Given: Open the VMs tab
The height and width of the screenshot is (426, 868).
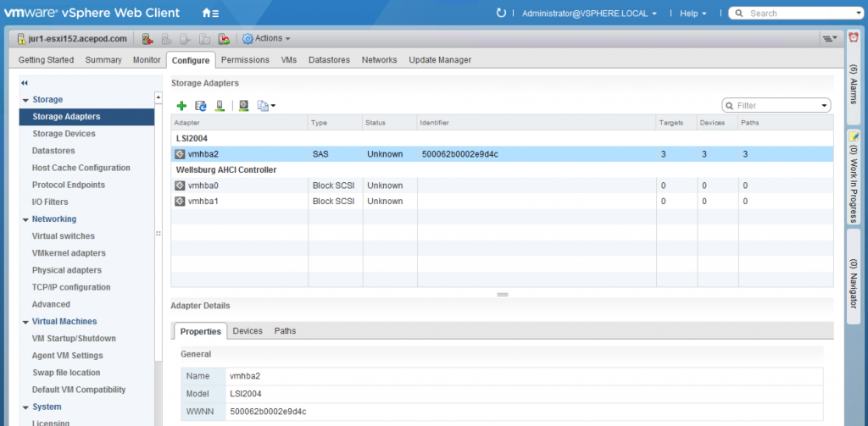Looking at the screenshot, I should pos(289,60).
